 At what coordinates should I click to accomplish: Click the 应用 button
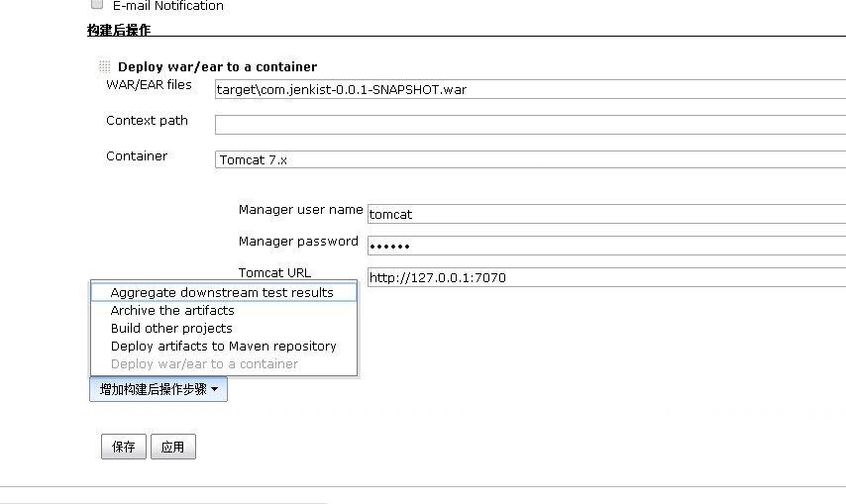click(172, 447)
